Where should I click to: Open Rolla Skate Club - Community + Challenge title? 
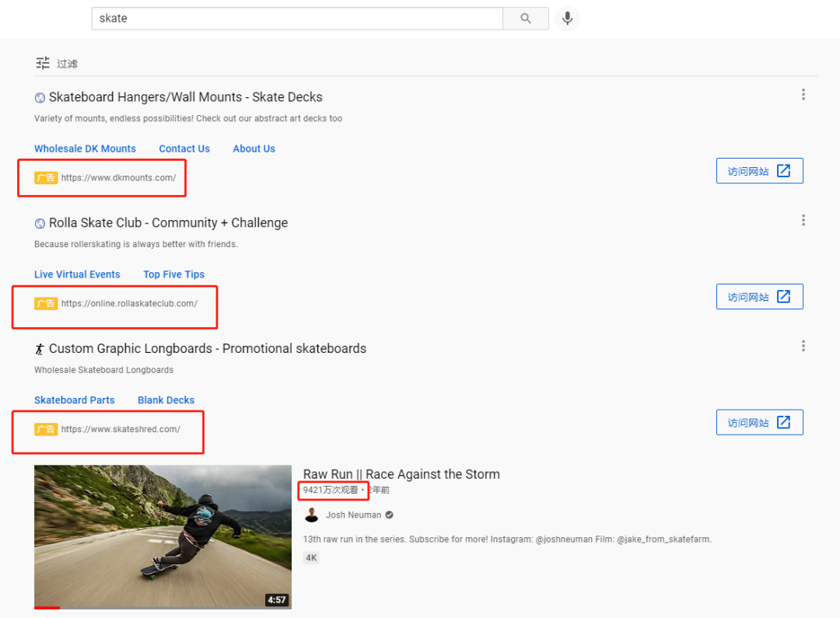point(168,223)
